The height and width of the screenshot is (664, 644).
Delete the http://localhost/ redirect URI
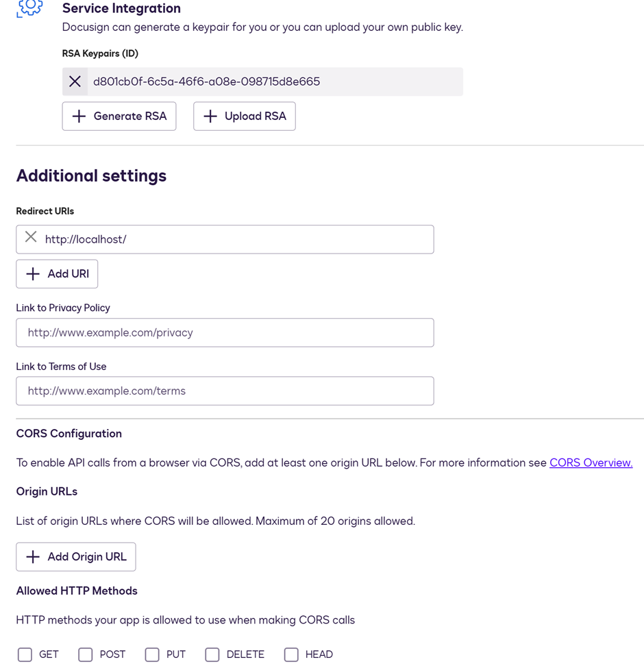click(31, 236)
